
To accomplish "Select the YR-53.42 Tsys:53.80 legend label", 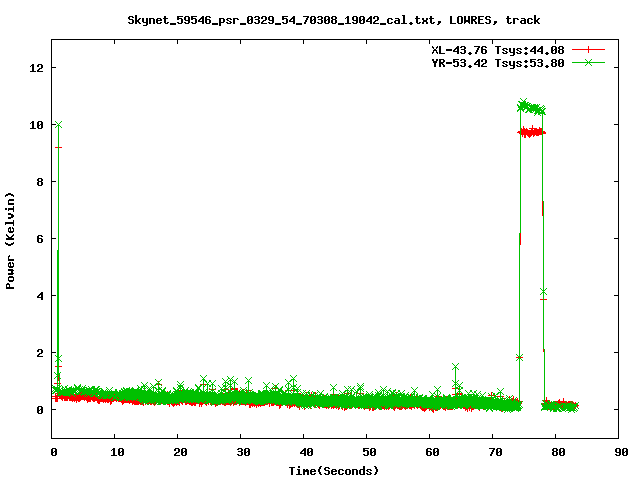I will point(498,63).
